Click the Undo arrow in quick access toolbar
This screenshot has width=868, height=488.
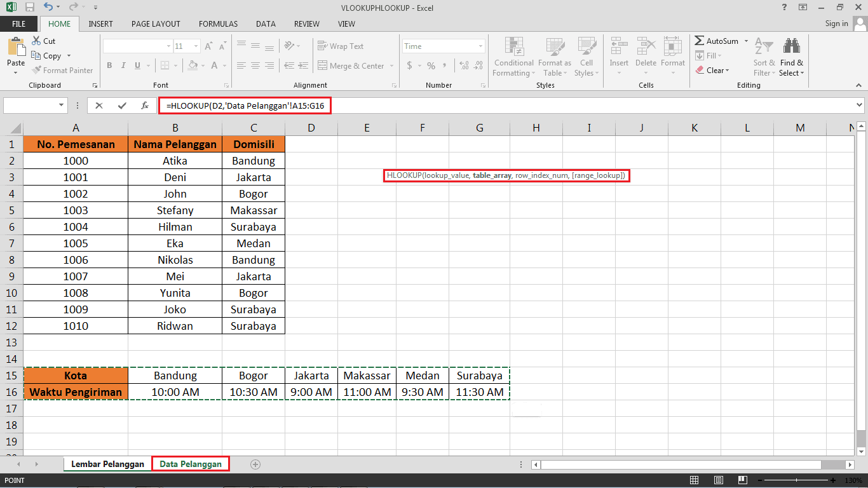click(49, 8)
